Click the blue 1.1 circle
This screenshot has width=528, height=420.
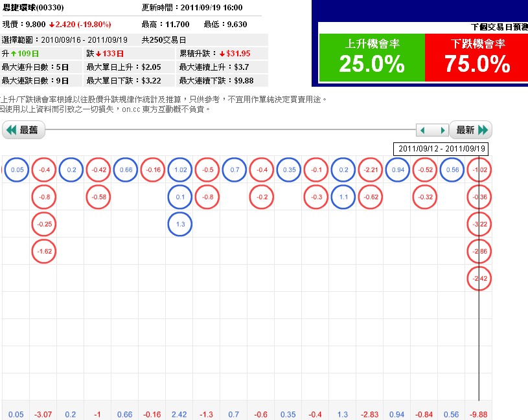(x=343, y=197)
